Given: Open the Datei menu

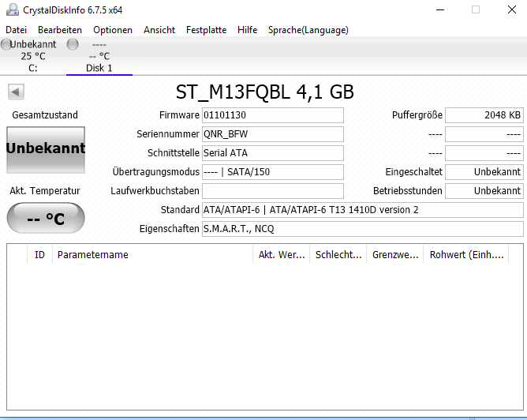Looking at the screenshot, I should (16, 30).
